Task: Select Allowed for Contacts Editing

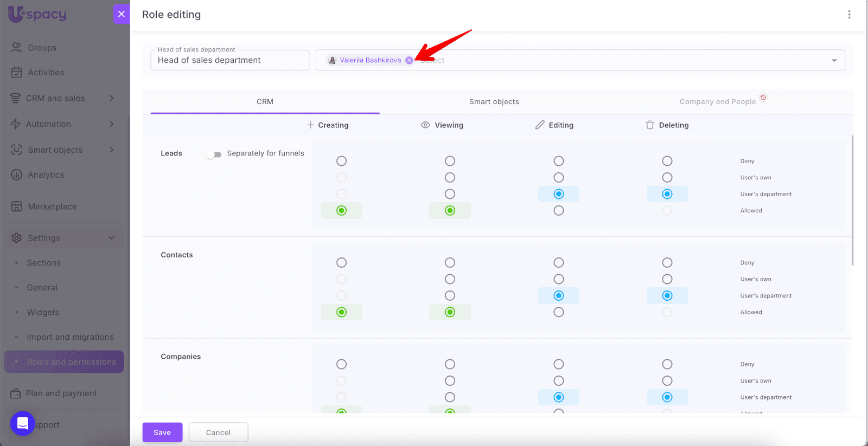Action: tap(558, 312)
